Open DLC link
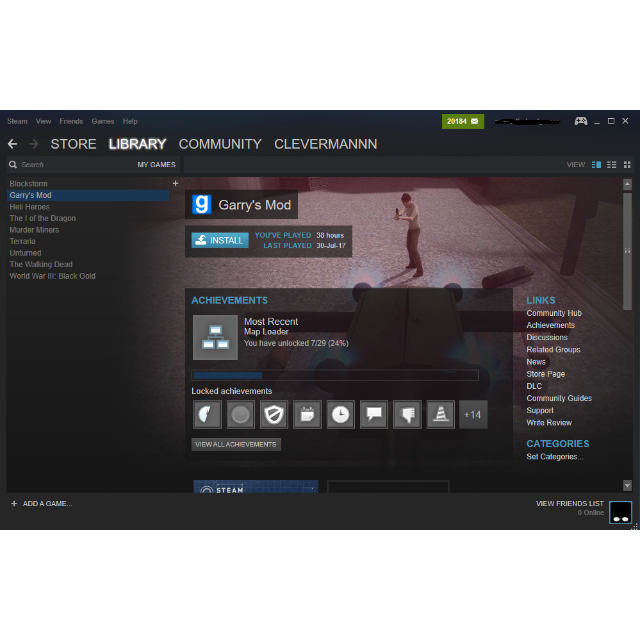640x640 pixels. coord(534,386)
